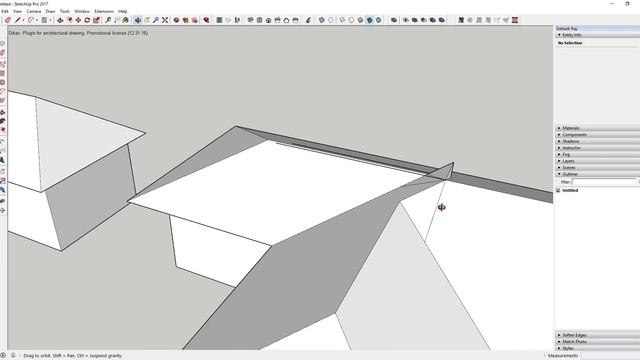Enable Wireframe face style
The image size is (640, 360).
click(x=342, y=20)
